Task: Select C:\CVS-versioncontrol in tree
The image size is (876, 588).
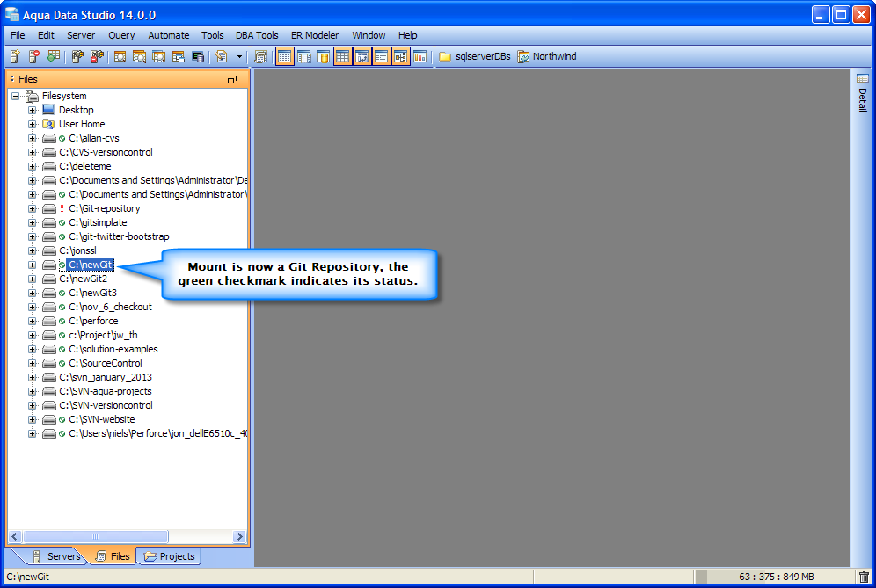Action: point(106,152)
